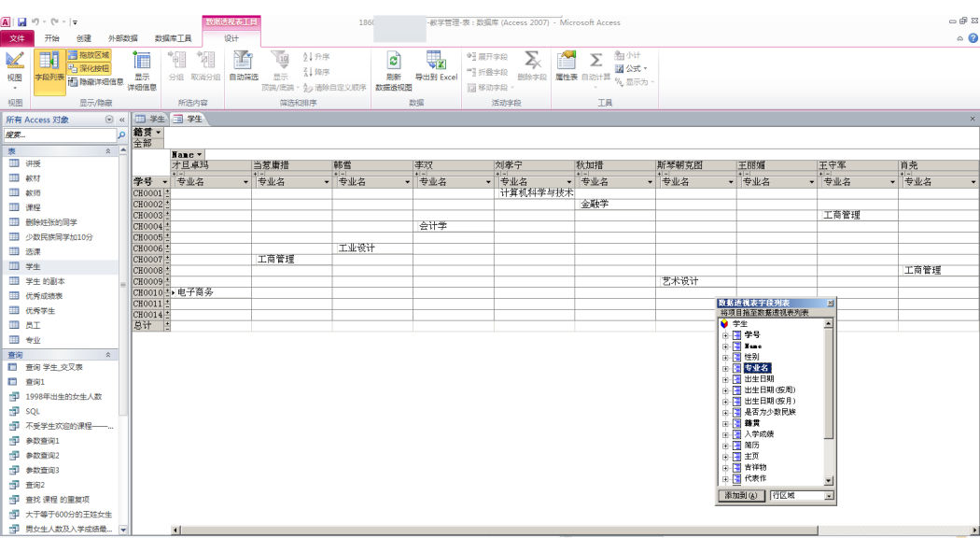Expand 性别 node in field list
The width and height of the screenshot is (980, 552).
725,358
